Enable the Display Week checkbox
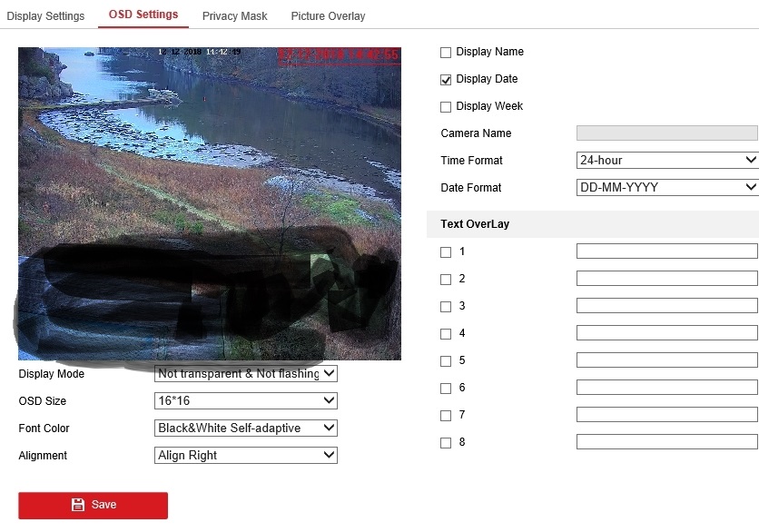This screenshot has width=759, height=532. 446,107
